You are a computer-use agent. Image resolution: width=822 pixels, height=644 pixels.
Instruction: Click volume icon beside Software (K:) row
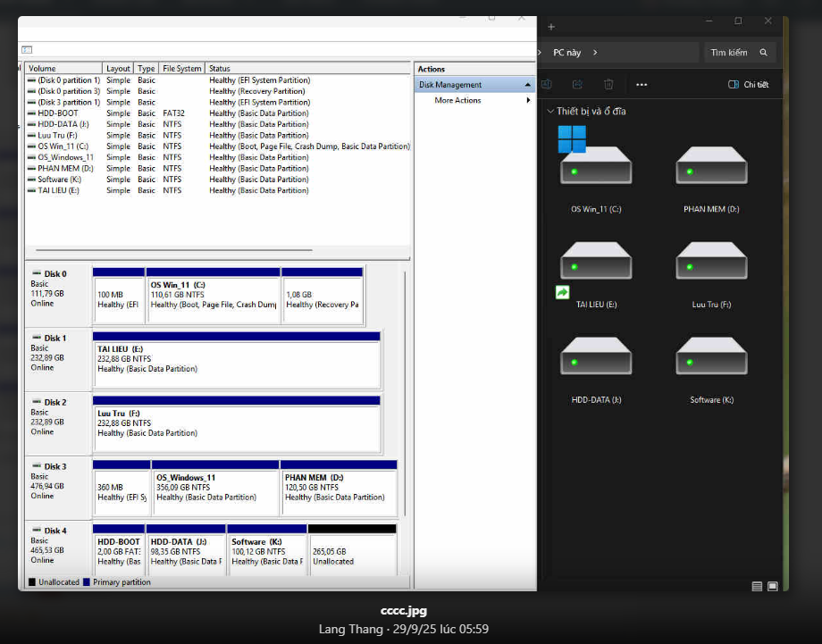pyautogui.click(x=31, y=180)
